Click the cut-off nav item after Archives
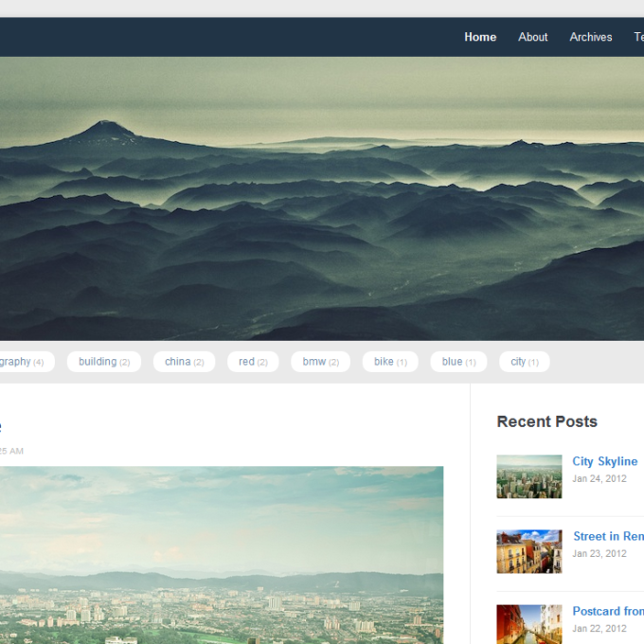The height and width of the screenshot is (644, 644). (637, 37)
